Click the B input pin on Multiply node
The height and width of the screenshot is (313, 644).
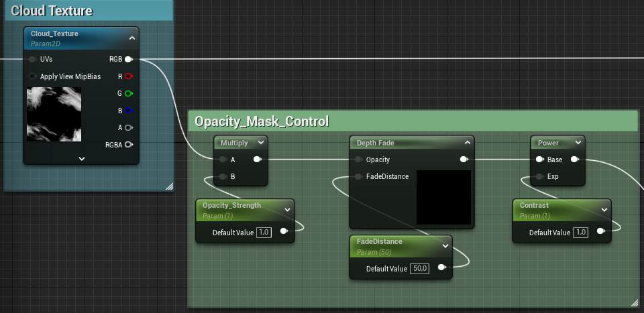point(223,176)
